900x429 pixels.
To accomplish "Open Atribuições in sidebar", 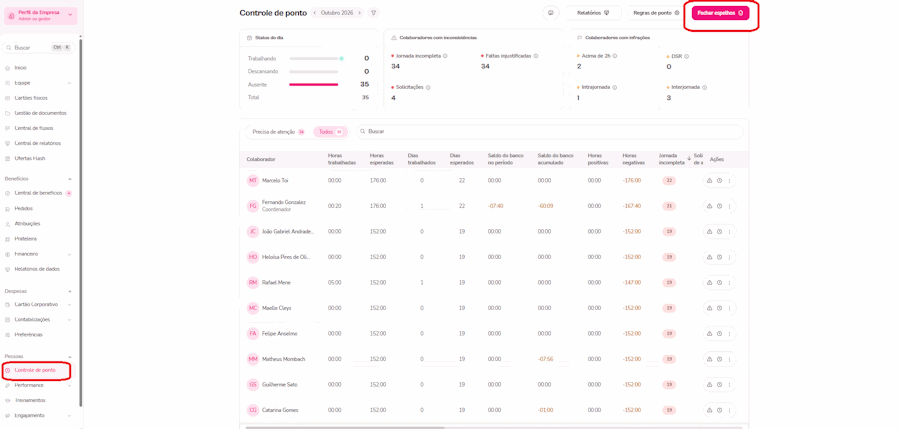I will click(x=27, y=223).
